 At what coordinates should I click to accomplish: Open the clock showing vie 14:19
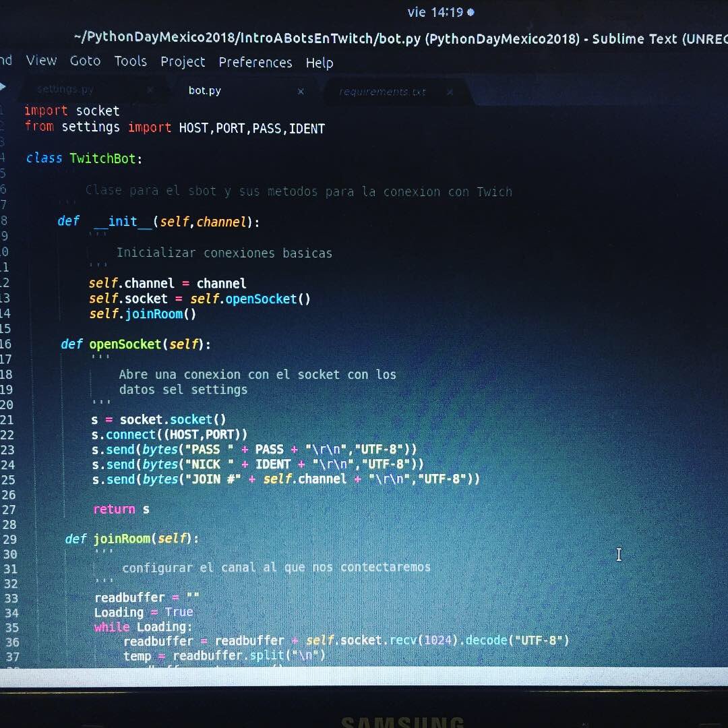coord(435,12)
